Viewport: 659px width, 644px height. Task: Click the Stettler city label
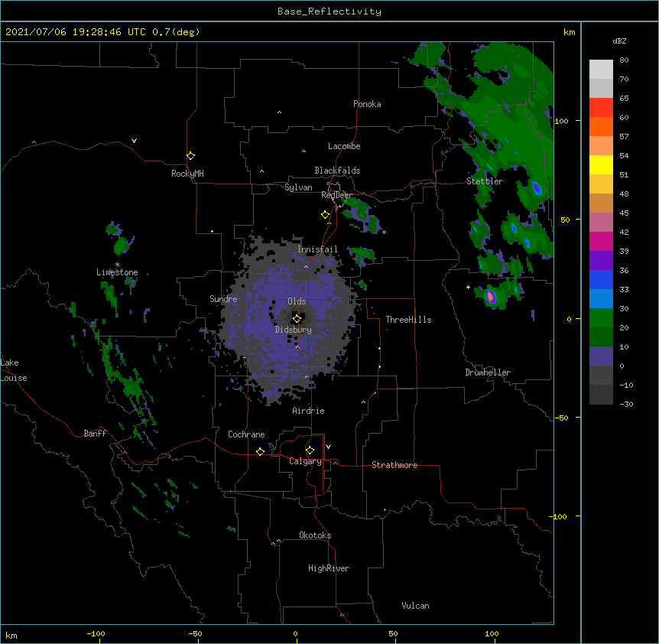click(x=485, y=181)
